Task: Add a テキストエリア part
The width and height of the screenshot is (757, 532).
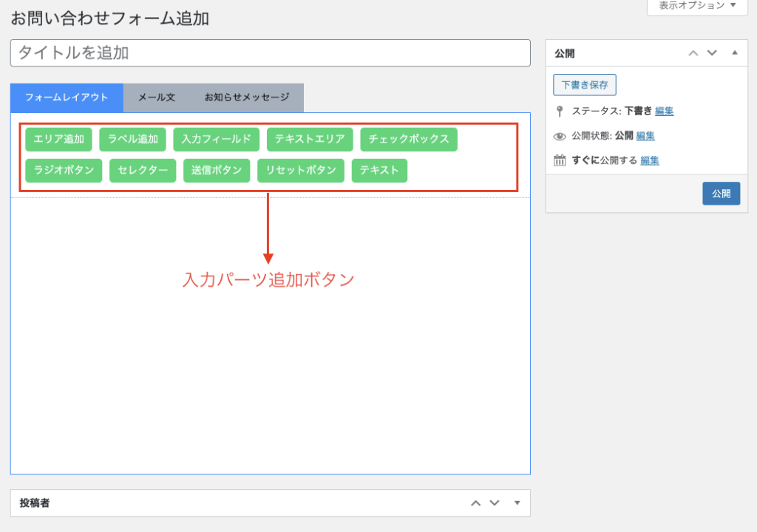Action: (x=309, y=139)
